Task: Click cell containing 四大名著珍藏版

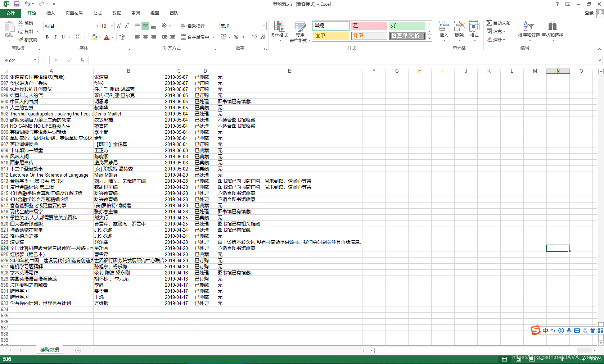Action: pyautogui.click(x=51, y=224)
